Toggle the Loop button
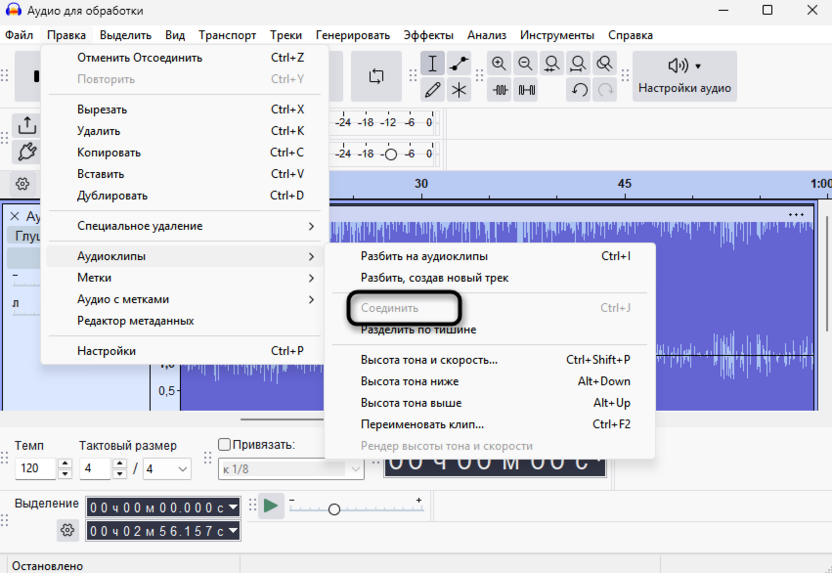 376,76
